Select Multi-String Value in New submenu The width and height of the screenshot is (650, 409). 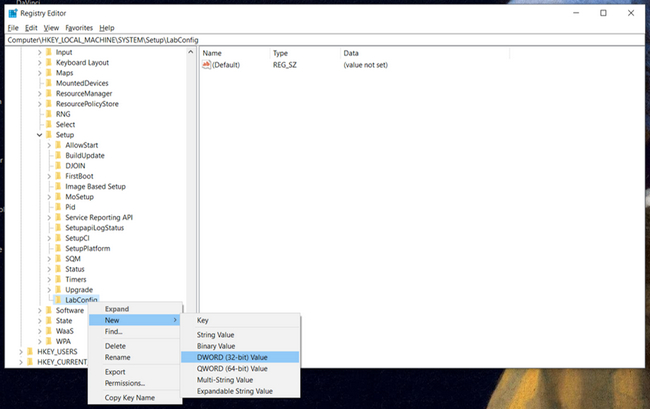[240, 380]
